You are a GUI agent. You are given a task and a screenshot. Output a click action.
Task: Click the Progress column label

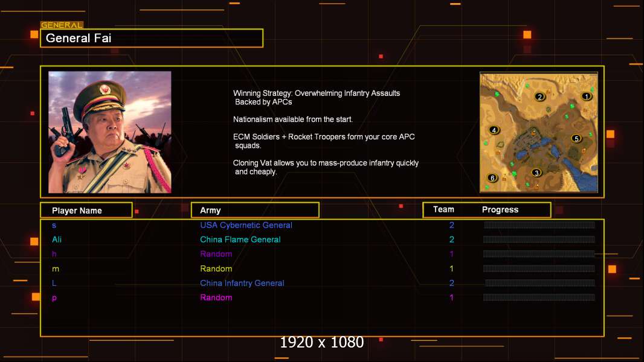[x=500, y=209]
